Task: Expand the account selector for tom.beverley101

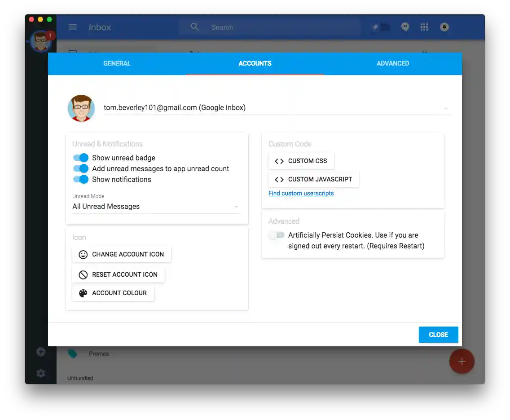Action: click(x=446, y=108)
